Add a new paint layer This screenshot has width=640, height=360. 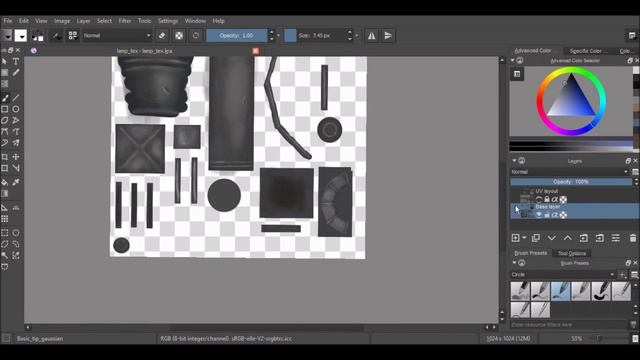pos(516,238)
